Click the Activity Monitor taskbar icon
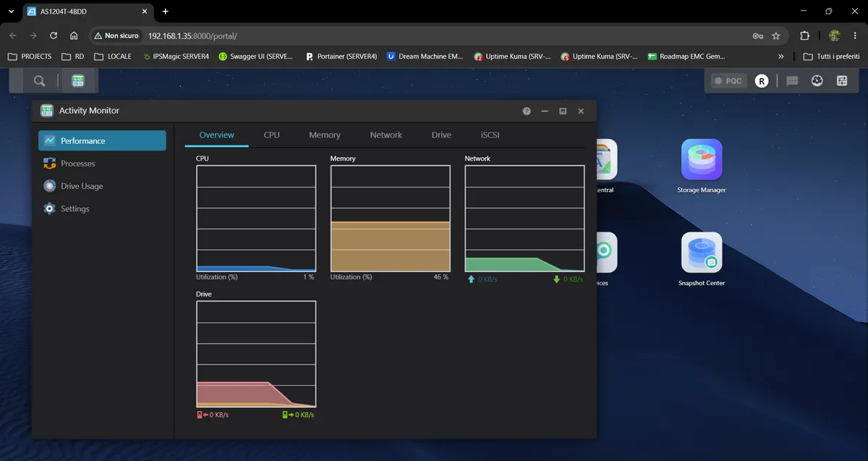This screenshot has height=461, width=868. [77, 81]
